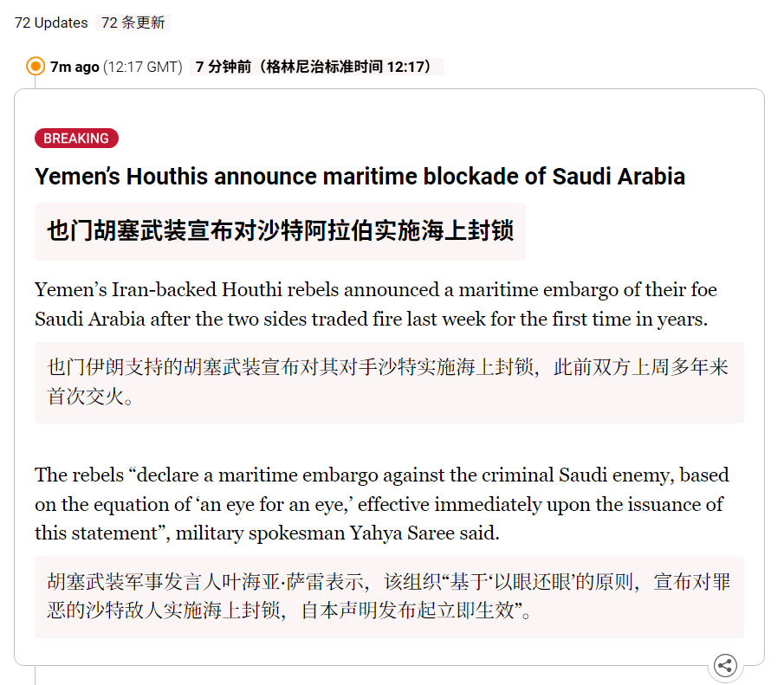Click the share icon below the post

pos(725,665)
